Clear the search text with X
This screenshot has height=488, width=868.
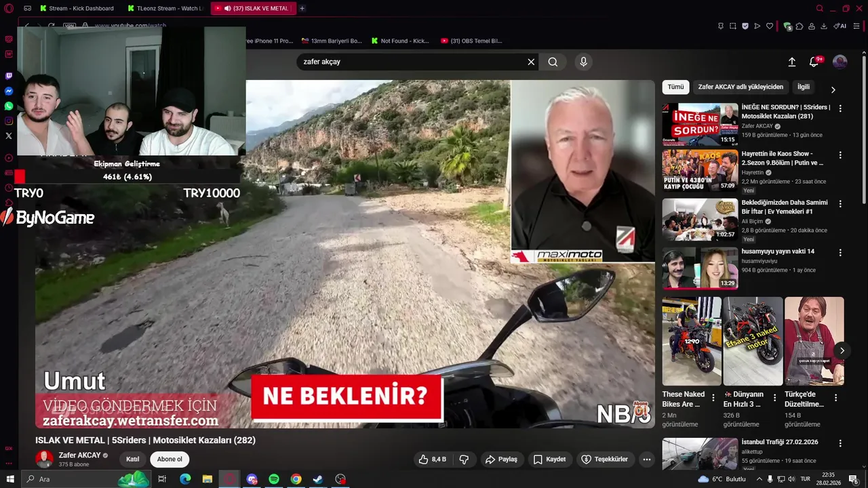click(x=531, y=62)
